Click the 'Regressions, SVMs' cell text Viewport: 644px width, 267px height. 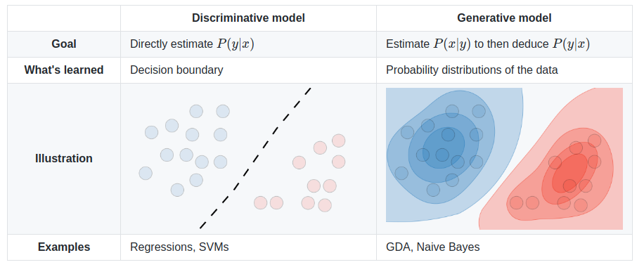pyautogui.click(x=179, y=247)
